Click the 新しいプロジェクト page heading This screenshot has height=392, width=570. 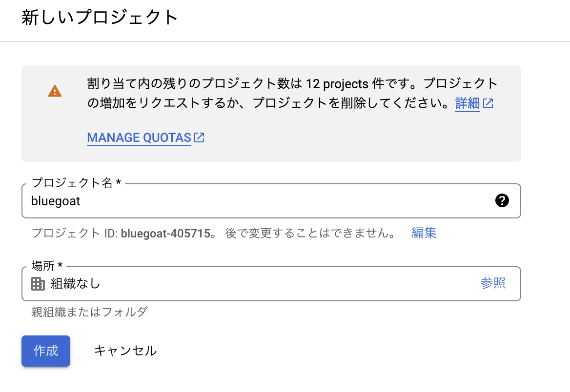coord(100,16)
